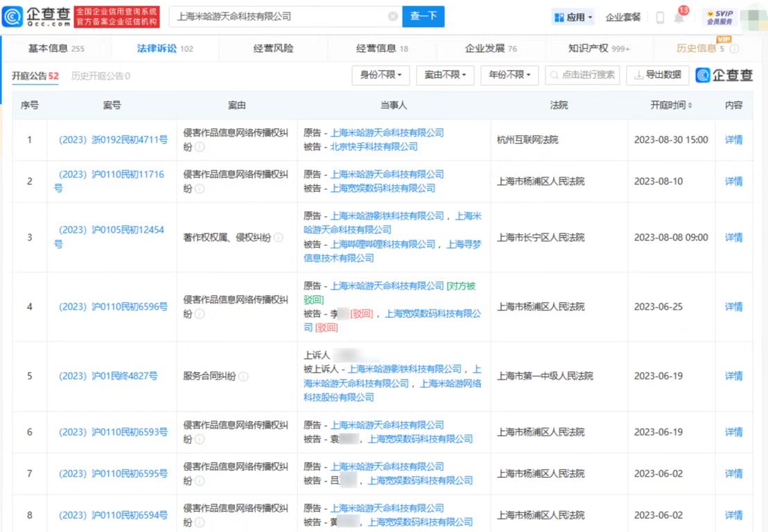The height and width of the screenshot is (532, 768).
Task: Open the 案由不限 filter dropdown
Action: point(445,75)
